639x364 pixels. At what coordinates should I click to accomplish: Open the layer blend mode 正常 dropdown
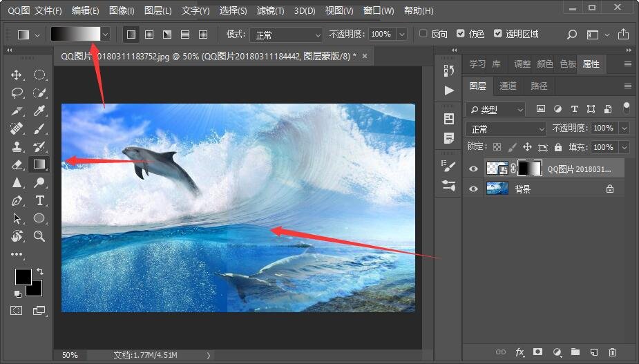(x=506, y=129)
